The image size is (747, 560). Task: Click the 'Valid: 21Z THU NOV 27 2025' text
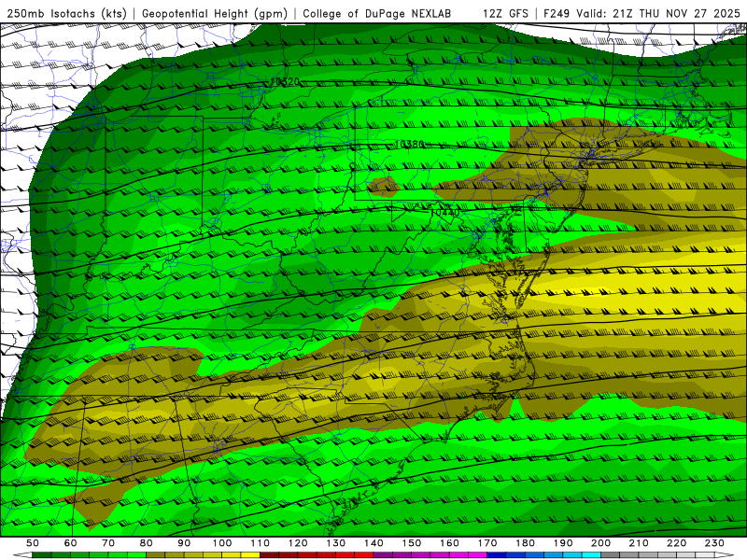(x=658, y=13)
